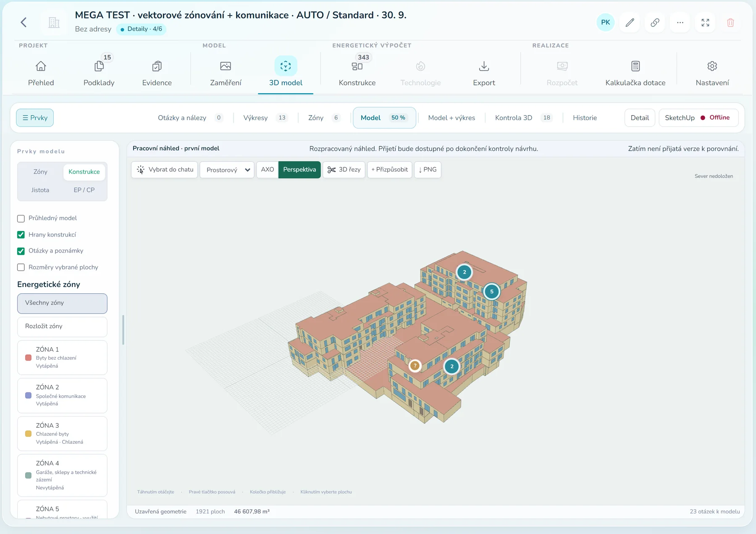This screenshot has height=534, width=756.
Task: Delete the project using the trash icon
Action: point(730,22)
